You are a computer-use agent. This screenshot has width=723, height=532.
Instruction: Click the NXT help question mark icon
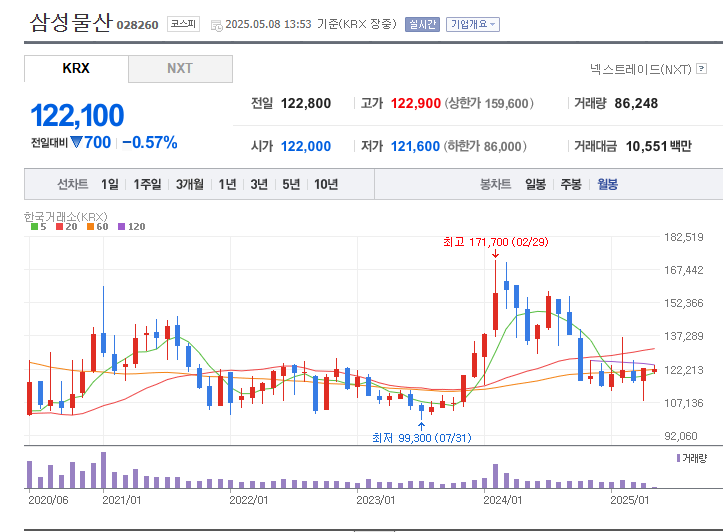701,69
